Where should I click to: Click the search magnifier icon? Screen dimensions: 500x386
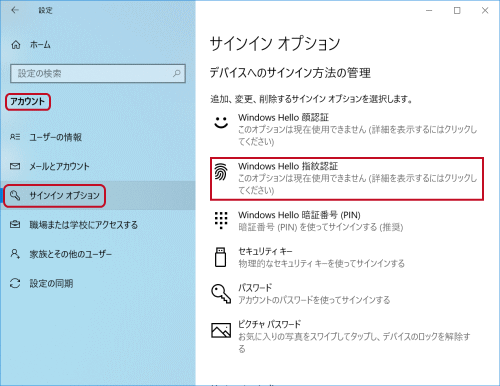[x=177, y=73]
